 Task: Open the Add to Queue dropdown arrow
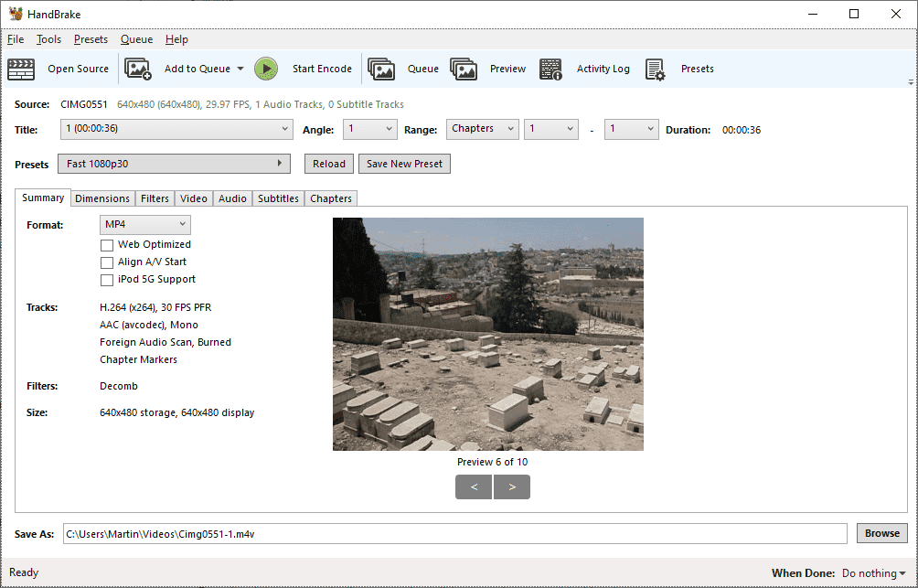coord(240,69)
